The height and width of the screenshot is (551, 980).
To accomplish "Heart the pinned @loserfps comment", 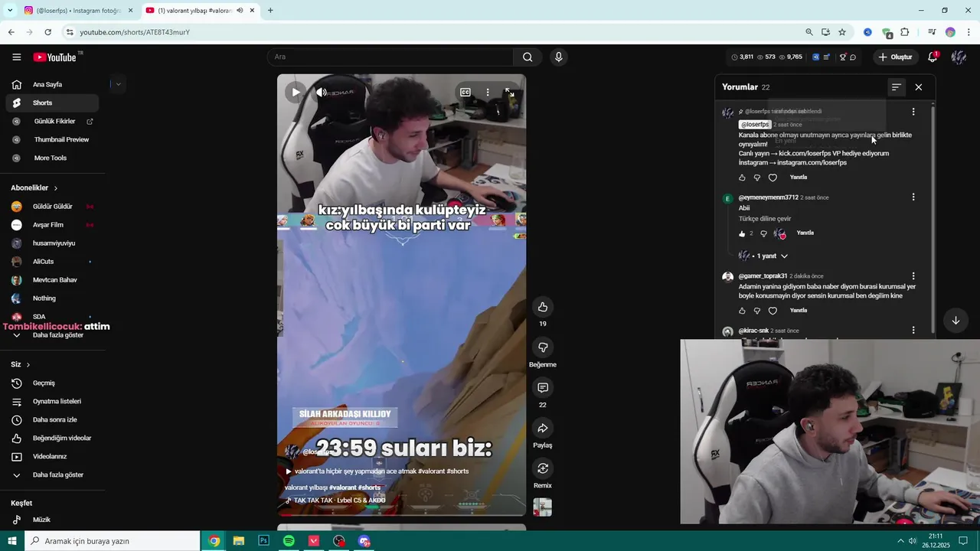I will [773, 178].
